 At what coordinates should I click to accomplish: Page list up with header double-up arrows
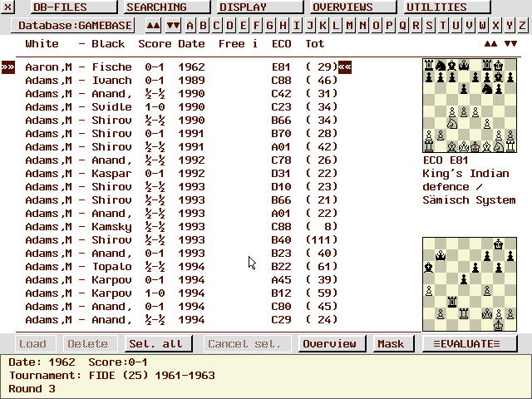click(x=491, y=43)
